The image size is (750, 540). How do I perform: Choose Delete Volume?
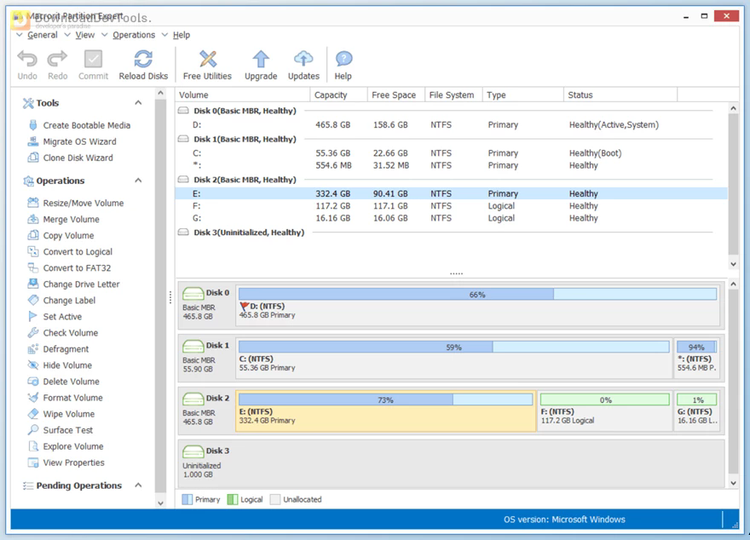pyautogui.click(x=71, y=382)
